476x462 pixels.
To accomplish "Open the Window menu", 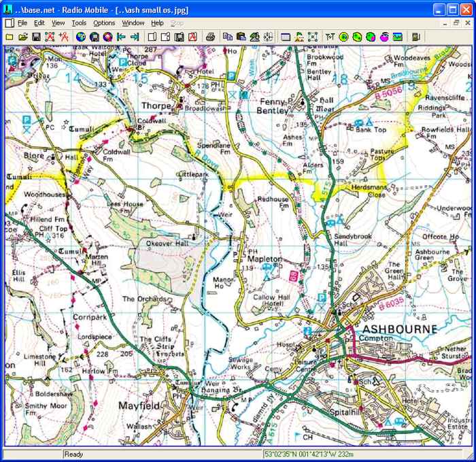I will tap(133, 23).
